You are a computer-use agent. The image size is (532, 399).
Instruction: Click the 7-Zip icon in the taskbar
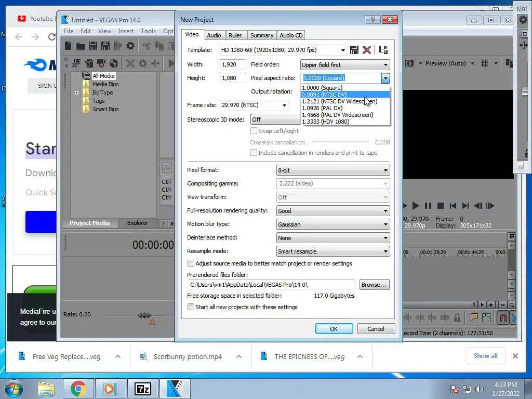pyautogui.click(x=142, y=389)
